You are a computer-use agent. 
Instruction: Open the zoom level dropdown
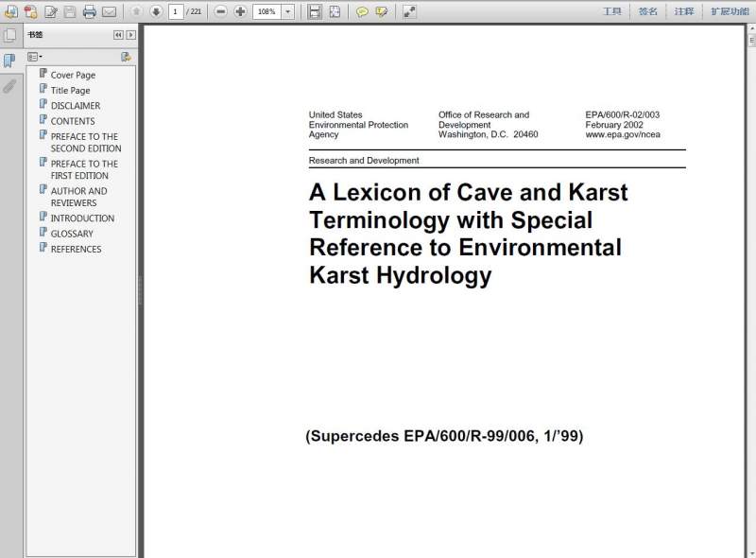click(287, 11)
